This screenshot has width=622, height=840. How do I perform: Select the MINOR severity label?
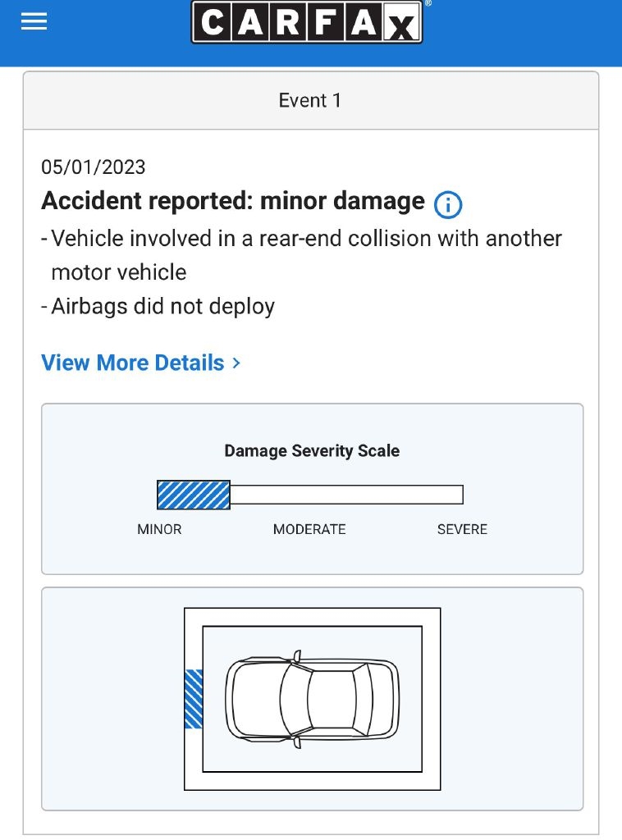coord(159,529)
